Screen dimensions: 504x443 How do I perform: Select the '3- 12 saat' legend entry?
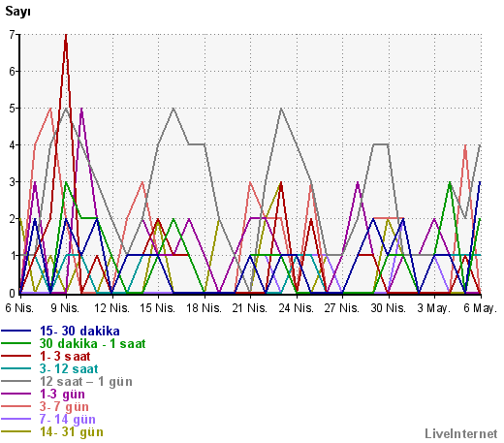[x=69, y=369]
